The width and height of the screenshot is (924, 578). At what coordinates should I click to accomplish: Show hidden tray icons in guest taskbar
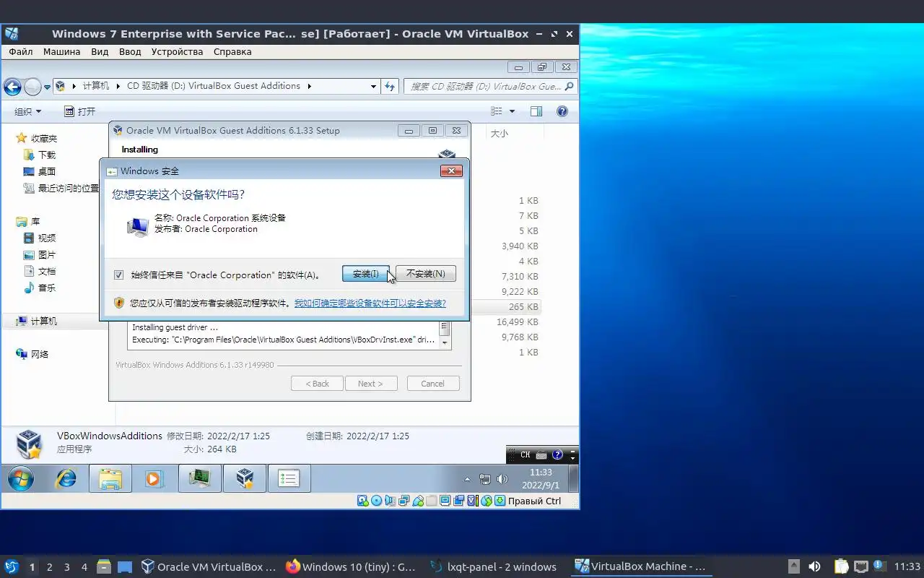pyautogui.click(x=467, y=479)
